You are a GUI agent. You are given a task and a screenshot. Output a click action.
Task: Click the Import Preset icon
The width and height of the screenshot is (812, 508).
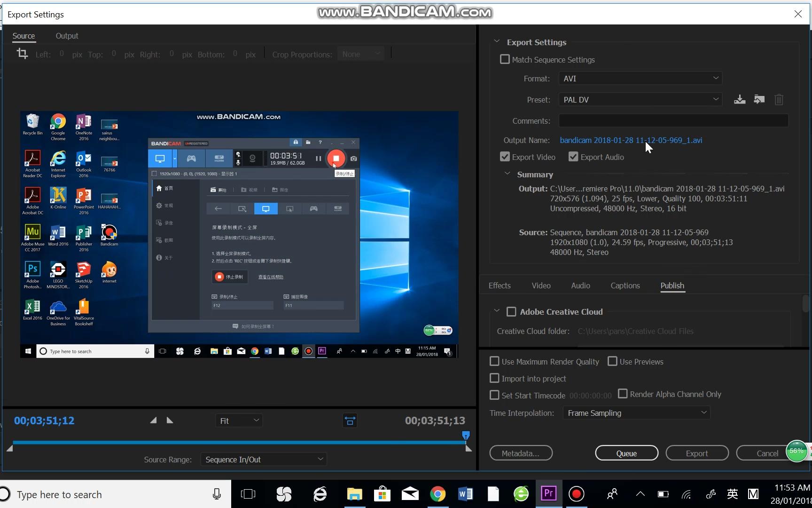[759, 100]
